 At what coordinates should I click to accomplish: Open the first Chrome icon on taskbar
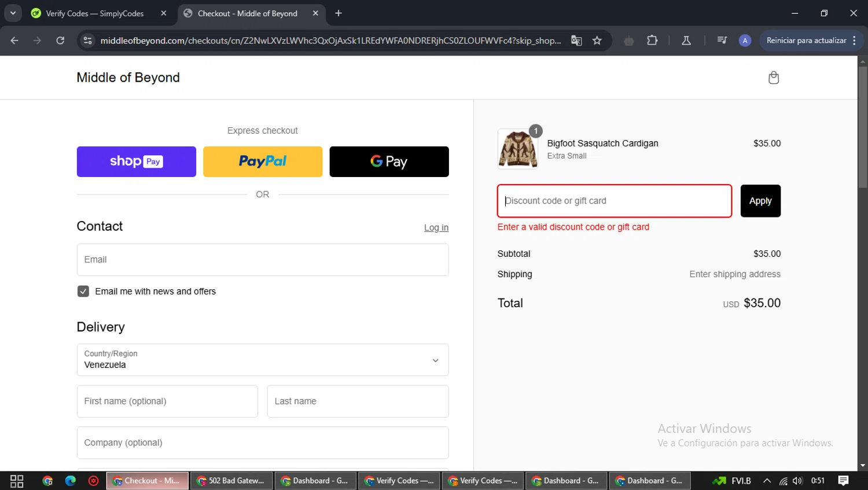(x=47, y=481)
